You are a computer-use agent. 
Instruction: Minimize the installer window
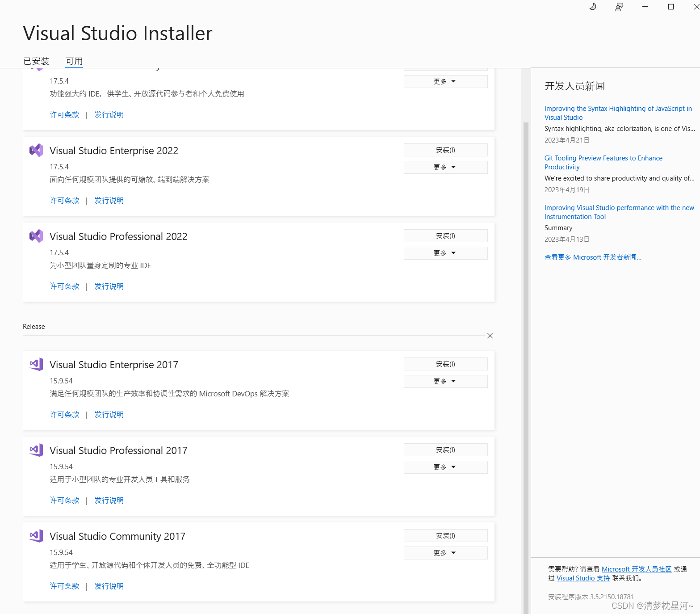tap(645, 7)
